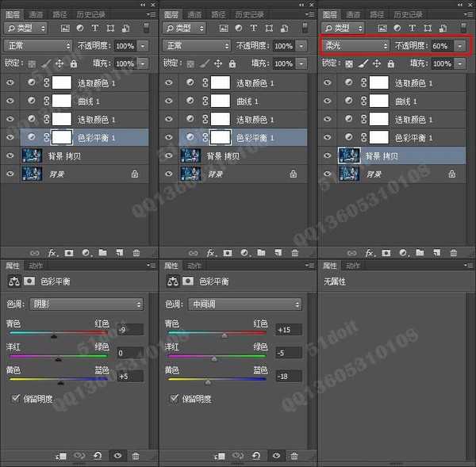Click new adjustment layer icon in middle Layers panel
476x467 pixels.
tap(244, 253)
